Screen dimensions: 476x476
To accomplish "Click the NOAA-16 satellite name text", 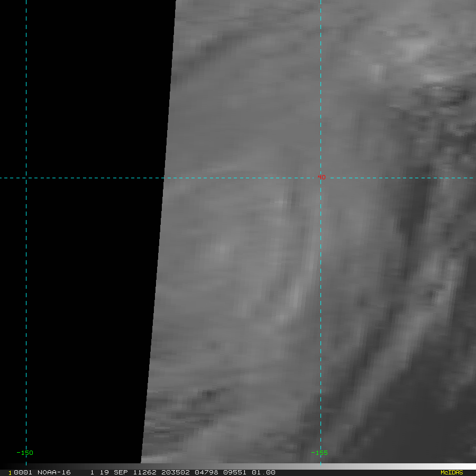I will click(x=54, y=472).
